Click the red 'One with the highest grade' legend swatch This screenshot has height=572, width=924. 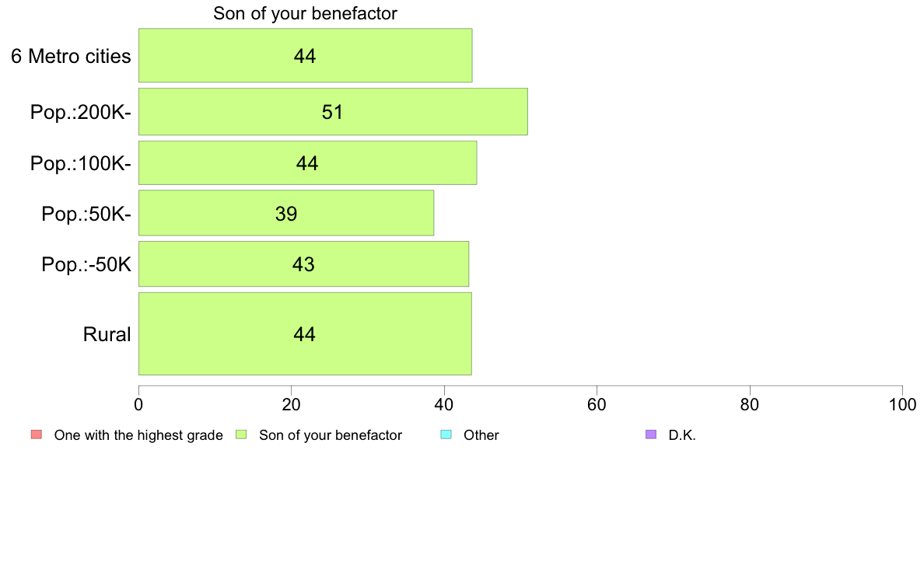37,434
